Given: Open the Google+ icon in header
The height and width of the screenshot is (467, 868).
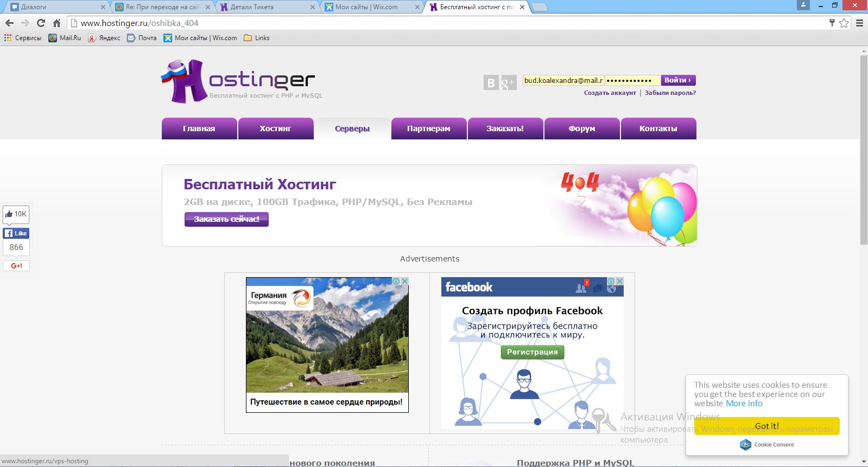Looking at the screenshot, I should 508,82.
